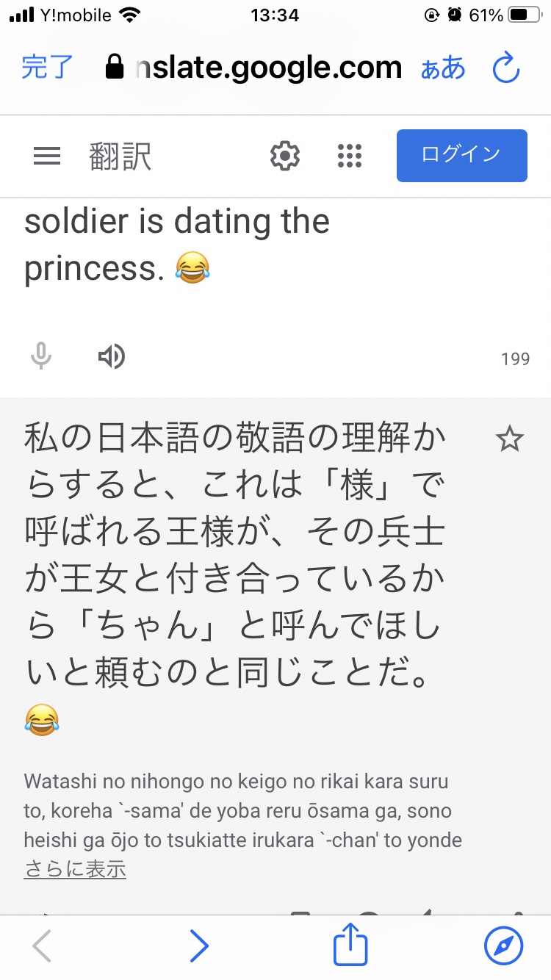This screenshot has width=551, height=980.
Task: Go forward with right arrow
Action: pyautogui.click(x=199, y=945)
